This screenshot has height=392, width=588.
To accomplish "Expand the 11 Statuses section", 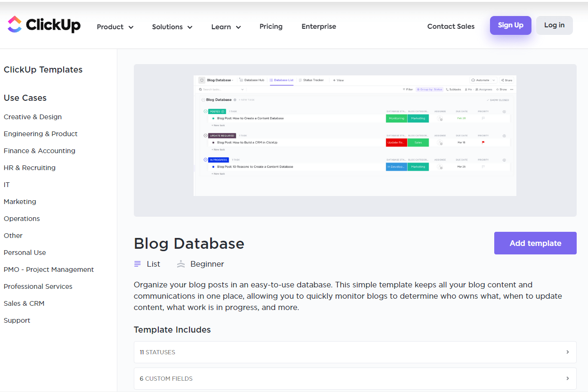I will point(355,352).
